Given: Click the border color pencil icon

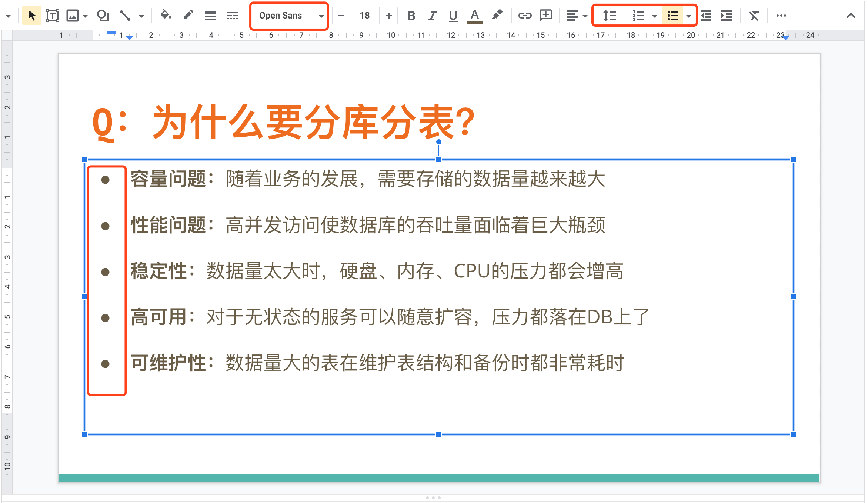Looking at the screenshot, I should [188, 16].
